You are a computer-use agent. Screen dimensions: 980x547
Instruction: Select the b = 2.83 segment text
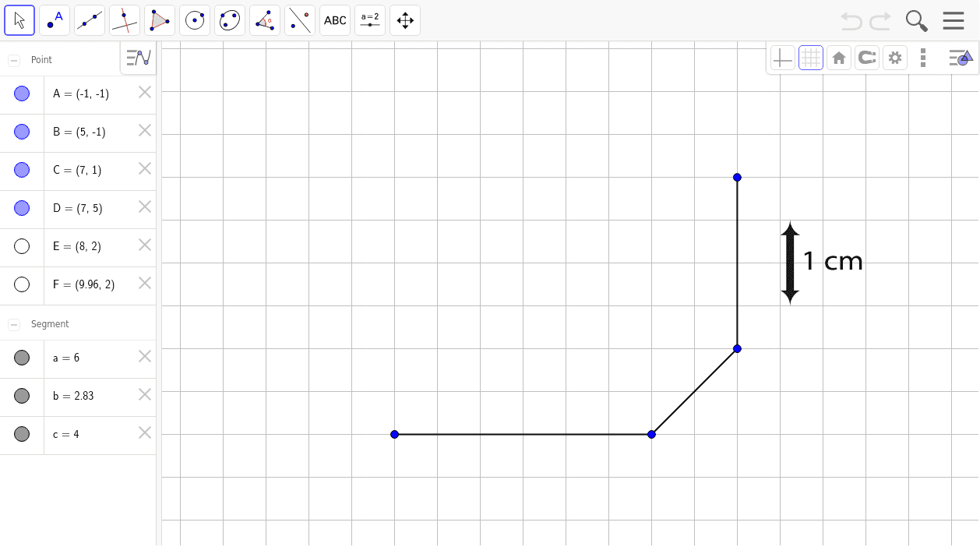(73, 396)
